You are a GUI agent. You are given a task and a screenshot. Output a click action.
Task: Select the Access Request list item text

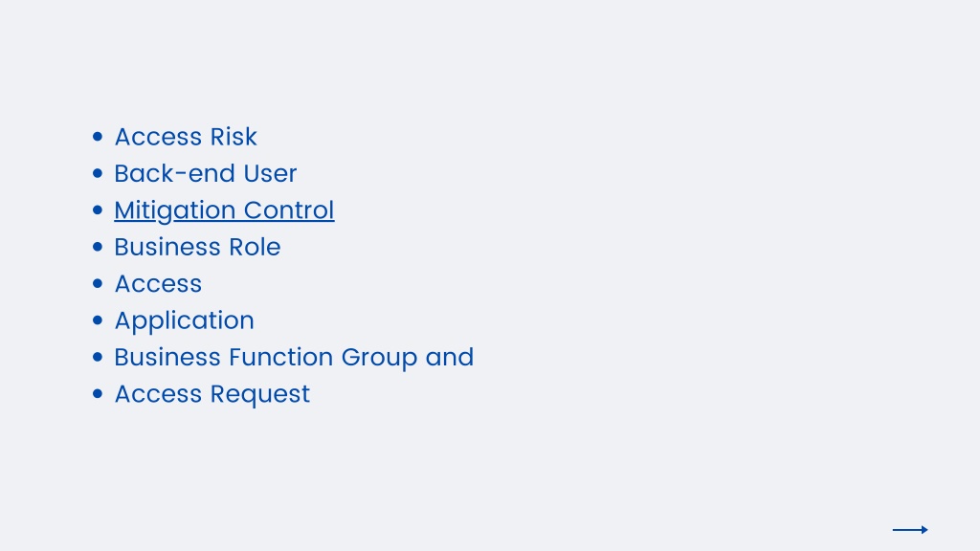click(x=212, y=395)
